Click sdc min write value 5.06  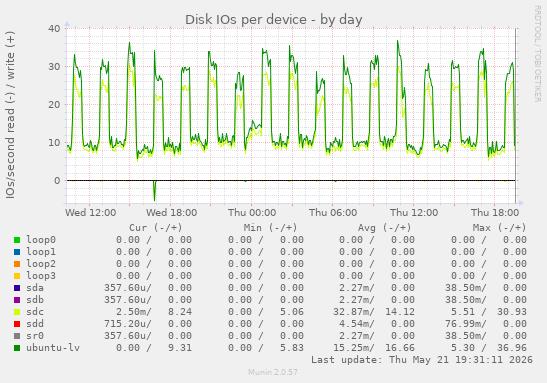tap(292, 312)
